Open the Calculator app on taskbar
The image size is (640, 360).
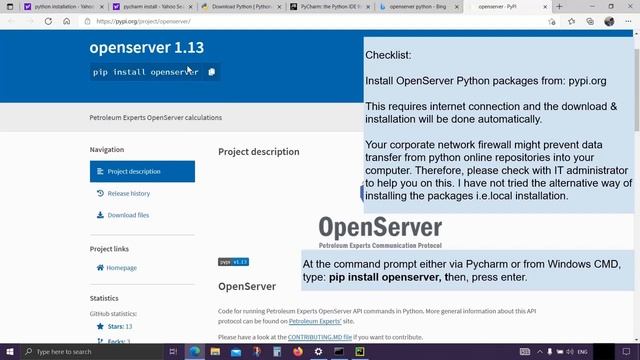tap(277, 351)
